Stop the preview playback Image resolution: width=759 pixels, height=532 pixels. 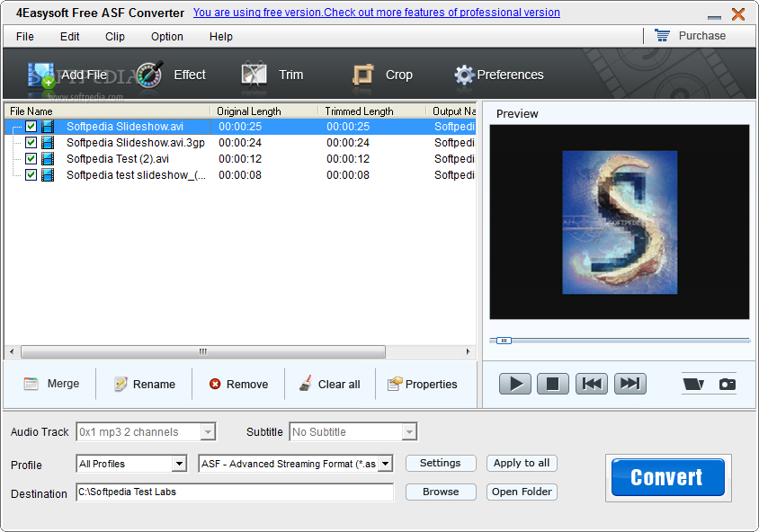[552, 384]
